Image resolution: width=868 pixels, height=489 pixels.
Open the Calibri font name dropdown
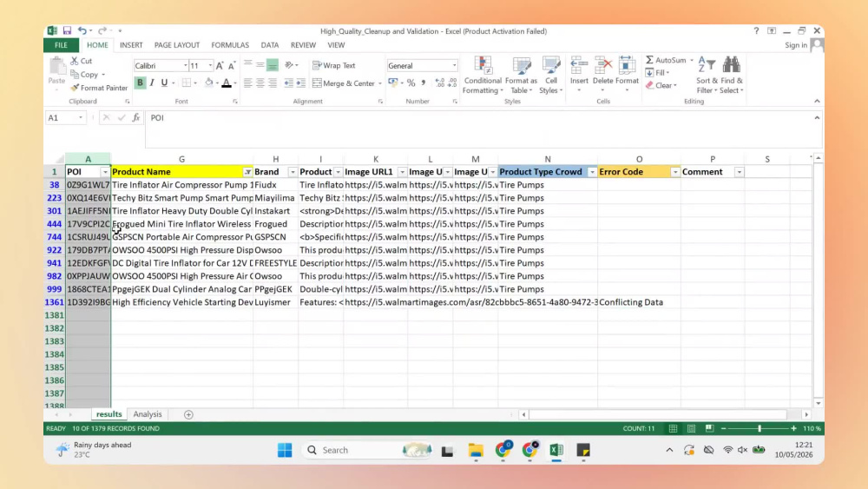(x=186, y=66)
